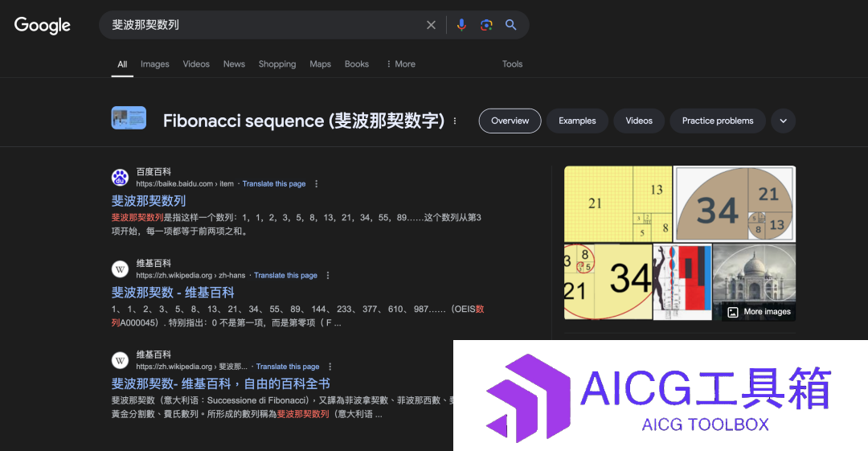Select the All tab

[122, 64]
